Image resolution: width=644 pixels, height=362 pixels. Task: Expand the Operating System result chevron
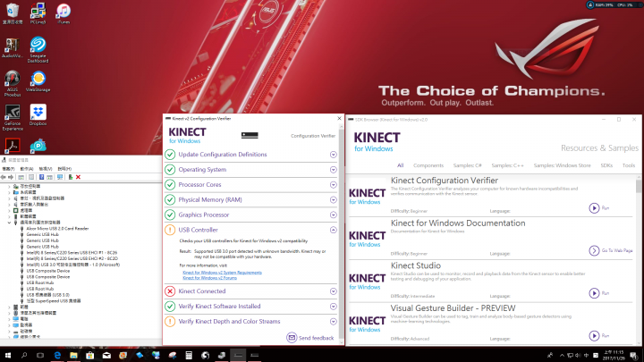[x=333, y=170]
